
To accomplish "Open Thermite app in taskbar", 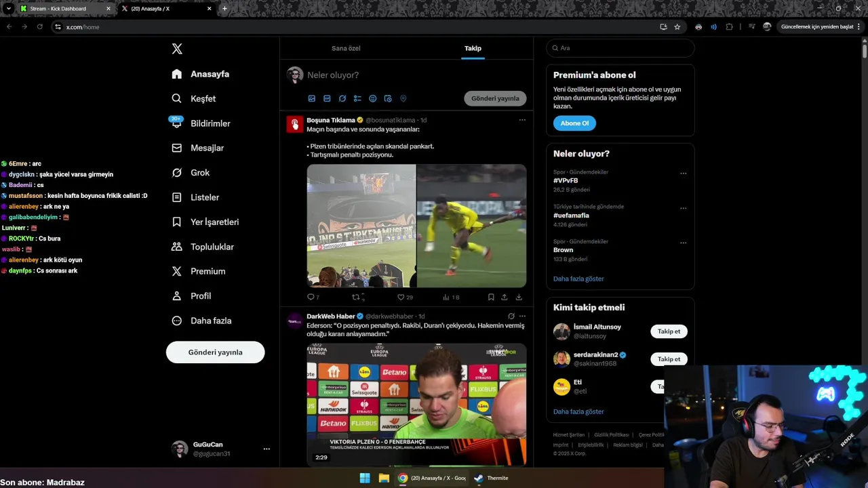I will pos(491,478).
